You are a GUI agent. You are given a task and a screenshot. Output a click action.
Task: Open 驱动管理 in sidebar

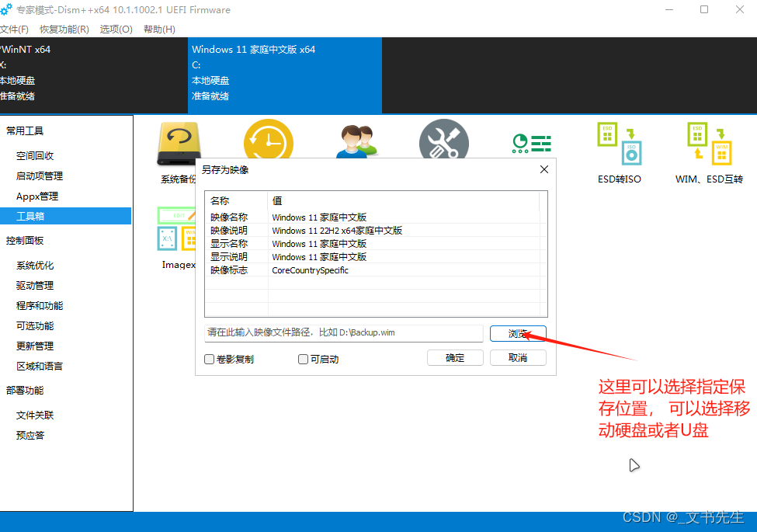[35, 286]
